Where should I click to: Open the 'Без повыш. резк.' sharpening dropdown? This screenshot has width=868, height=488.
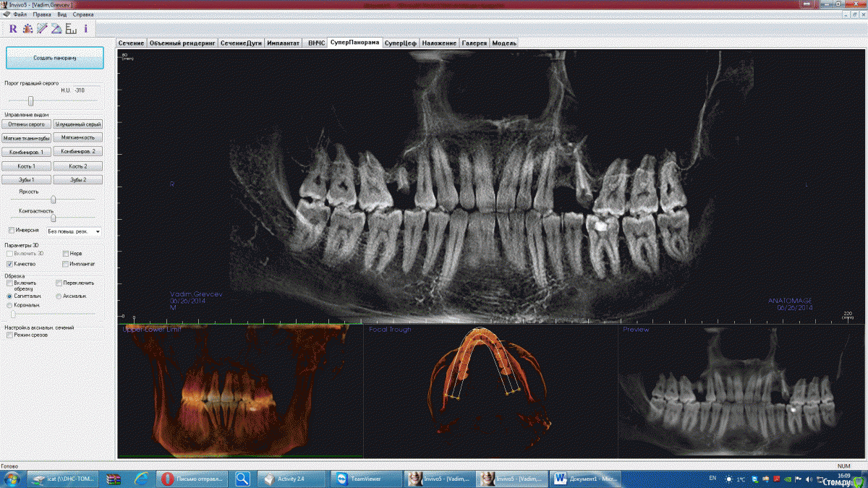[74, 231]
